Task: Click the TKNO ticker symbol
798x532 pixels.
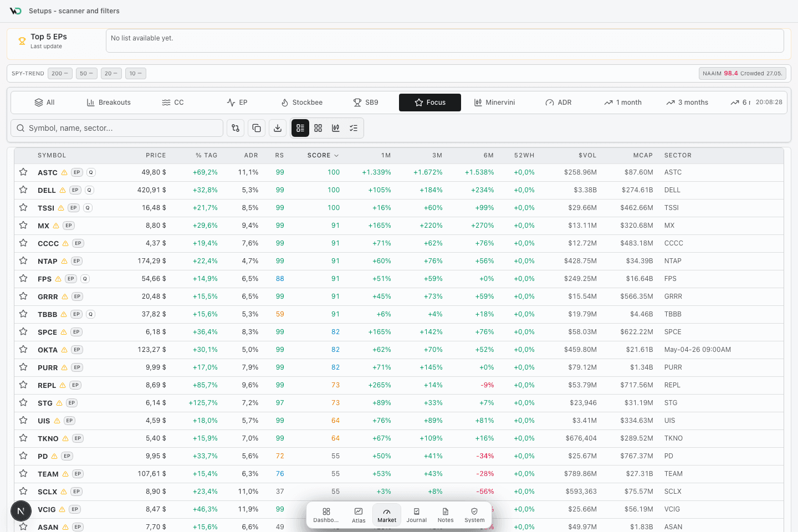Action: click(48, 439)
